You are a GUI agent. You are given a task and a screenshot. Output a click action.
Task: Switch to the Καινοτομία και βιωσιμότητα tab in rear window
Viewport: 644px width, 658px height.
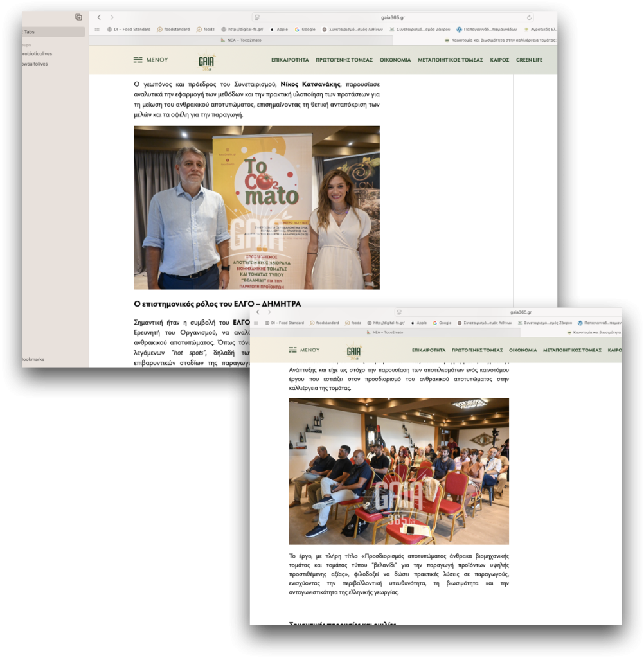(x=499, y=40)
